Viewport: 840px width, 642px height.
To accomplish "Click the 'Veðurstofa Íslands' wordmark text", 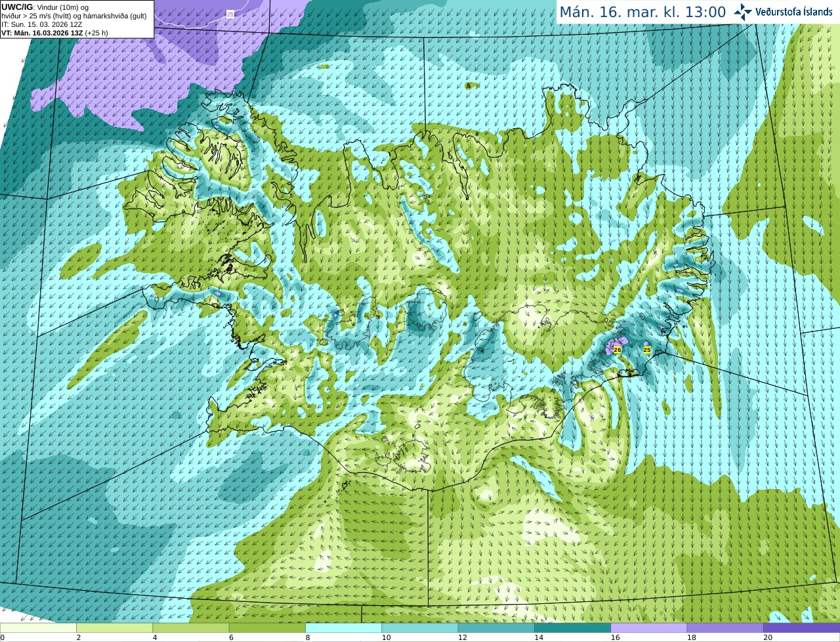I will [x=793, y=12].
